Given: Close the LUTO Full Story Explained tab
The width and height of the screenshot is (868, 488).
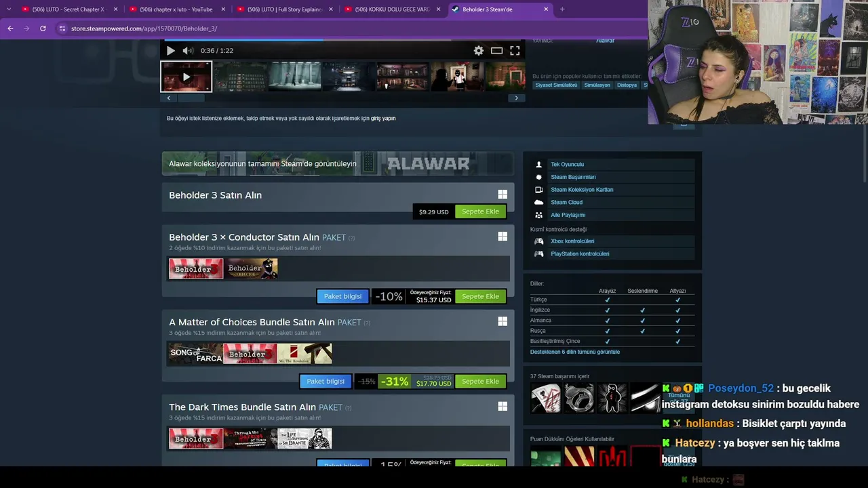Looking at the screenshot, I should 331,9.
